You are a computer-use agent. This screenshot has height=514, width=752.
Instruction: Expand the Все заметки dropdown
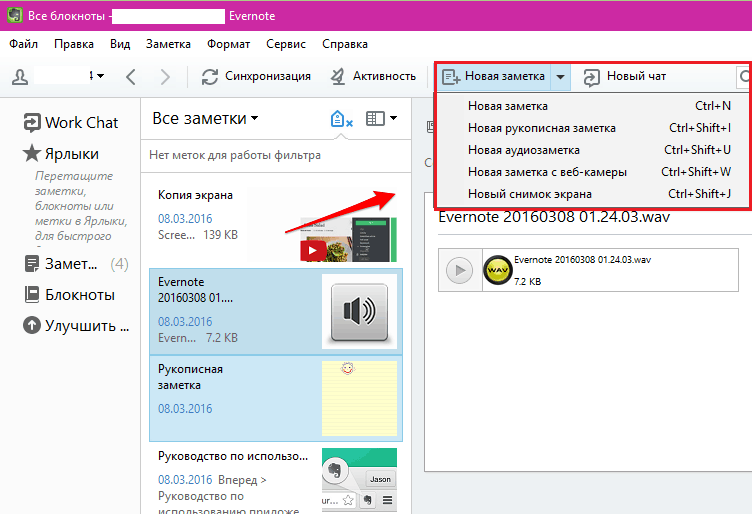[x=205, y=118]
